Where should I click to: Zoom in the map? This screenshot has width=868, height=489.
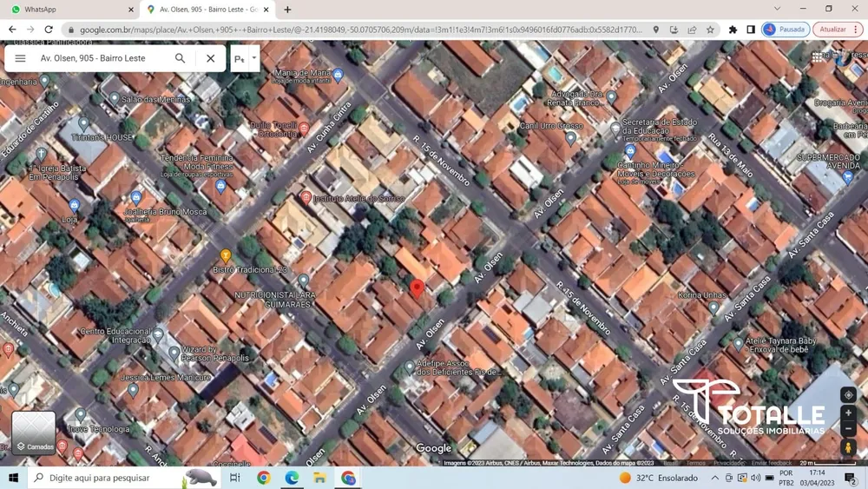click(848, 413)
